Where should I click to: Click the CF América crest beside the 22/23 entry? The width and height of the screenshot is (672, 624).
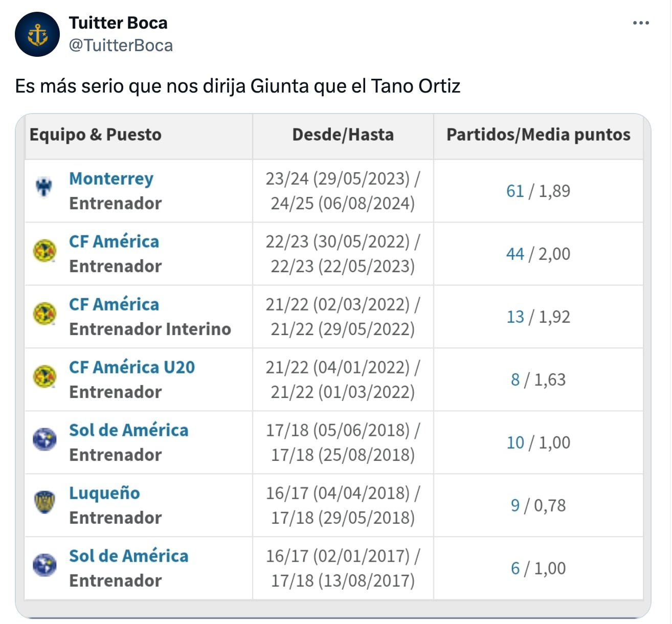[44, 251]
